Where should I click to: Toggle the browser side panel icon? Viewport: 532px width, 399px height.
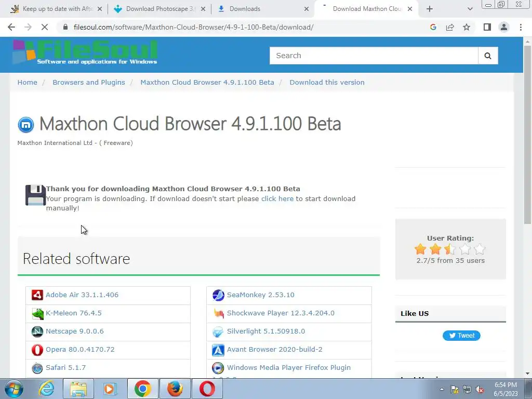pos(487,27)
